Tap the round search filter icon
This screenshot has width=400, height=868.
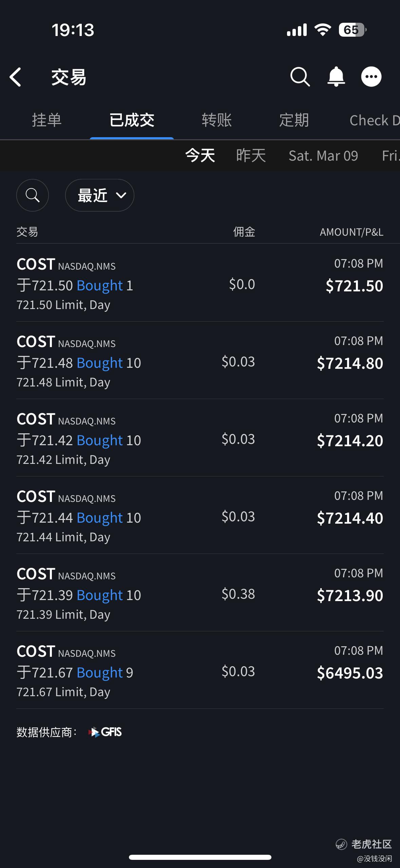pyautogui.click(x=33, y=195)
